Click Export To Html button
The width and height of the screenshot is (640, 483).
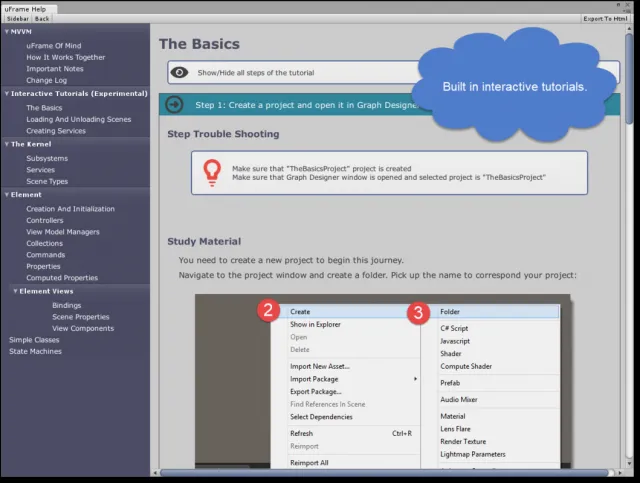click(x=605, y=19)
